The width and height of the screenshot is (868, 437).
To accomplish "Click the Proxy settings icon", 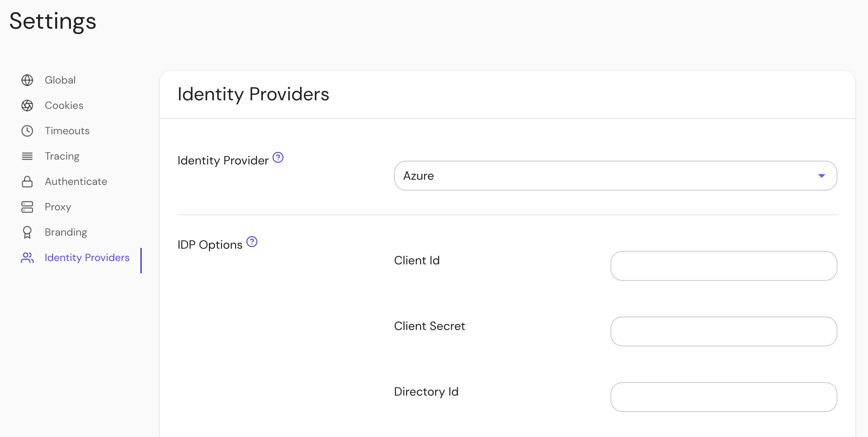I will coord(27,207).
